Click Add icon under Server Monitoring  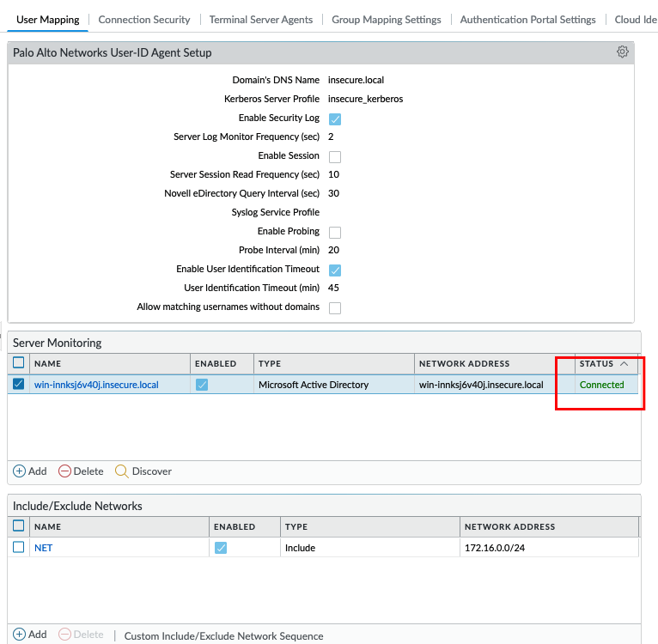tap(20, 471)
